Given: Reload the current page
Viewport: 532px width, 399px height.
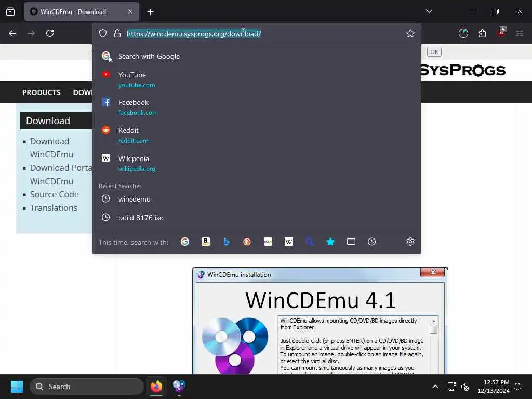Looking at the screenshot, I should [50, 33].
